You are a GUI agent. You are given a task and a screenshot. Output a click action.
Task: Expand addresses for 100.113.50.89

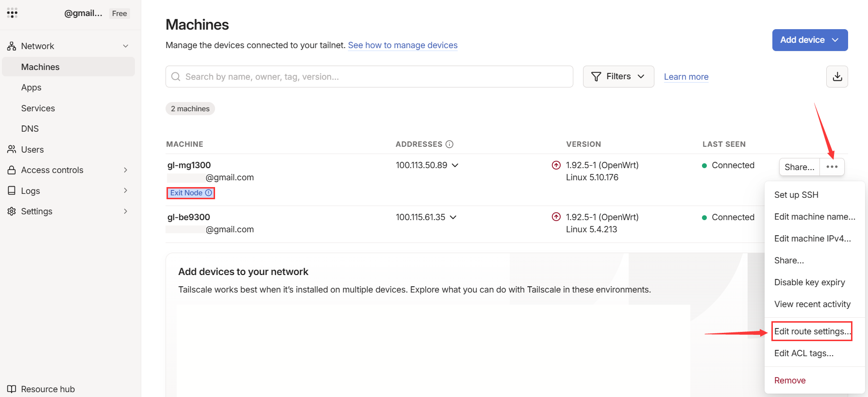pyautogui.click(x=455, y=165)
